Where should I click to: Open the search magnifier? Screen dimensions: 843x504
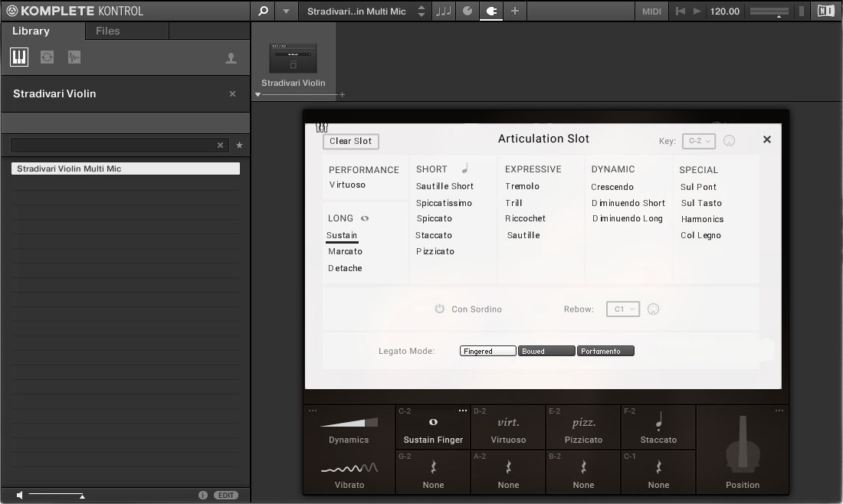(261, 11)
